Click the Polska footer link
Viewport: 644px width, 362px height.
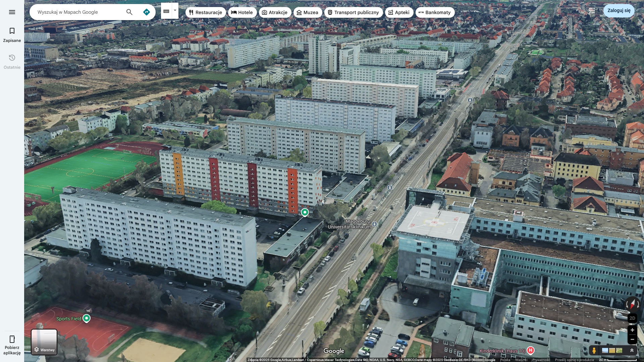click(x=505, y=360)
